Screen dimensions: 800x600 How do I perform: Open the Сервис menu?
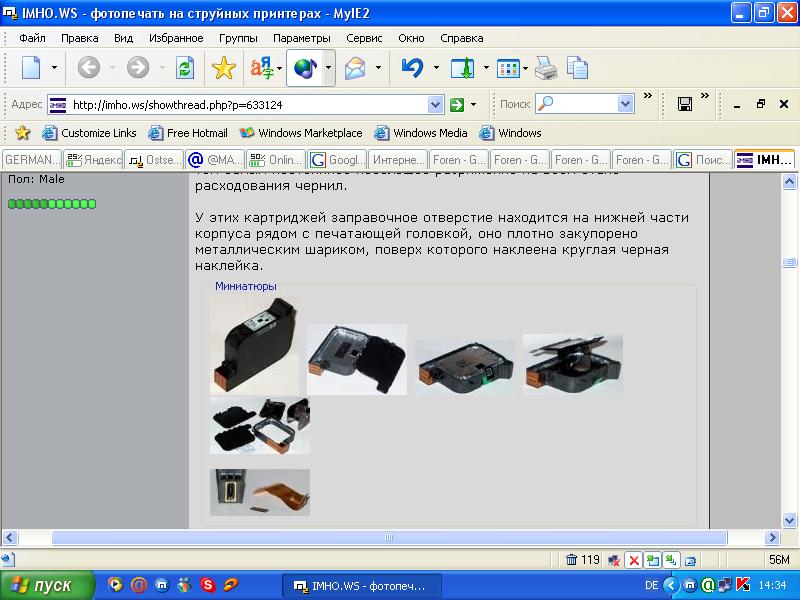pos(364,38)
